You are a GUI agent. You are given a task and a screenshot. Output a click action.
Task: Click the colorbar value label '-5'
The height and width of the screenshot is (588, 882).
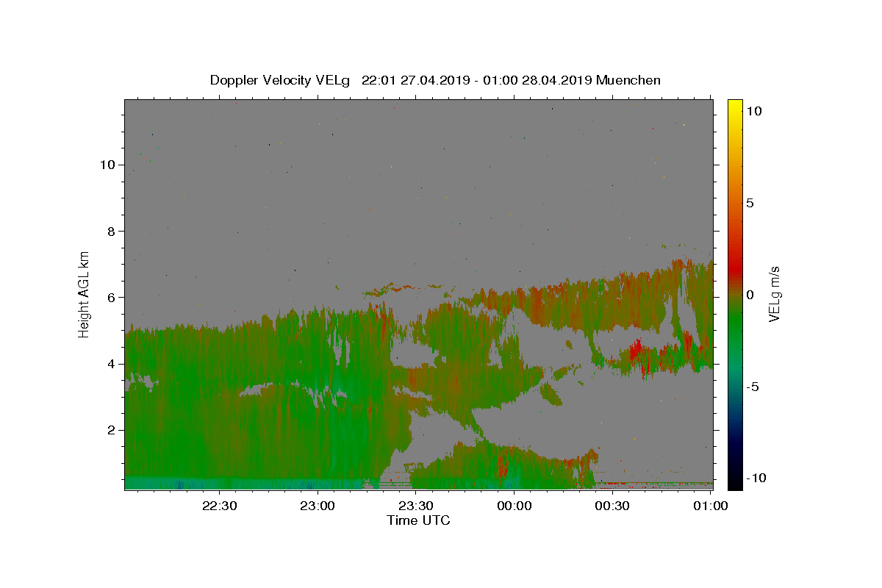[752, 387]
